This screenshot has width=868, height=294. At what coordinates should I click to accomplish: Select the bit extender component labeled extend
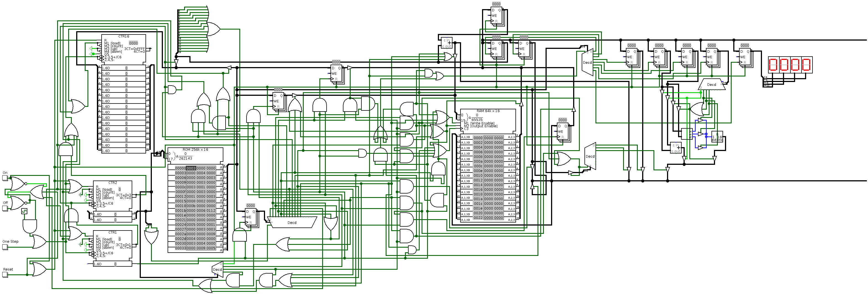coord(717,137)
